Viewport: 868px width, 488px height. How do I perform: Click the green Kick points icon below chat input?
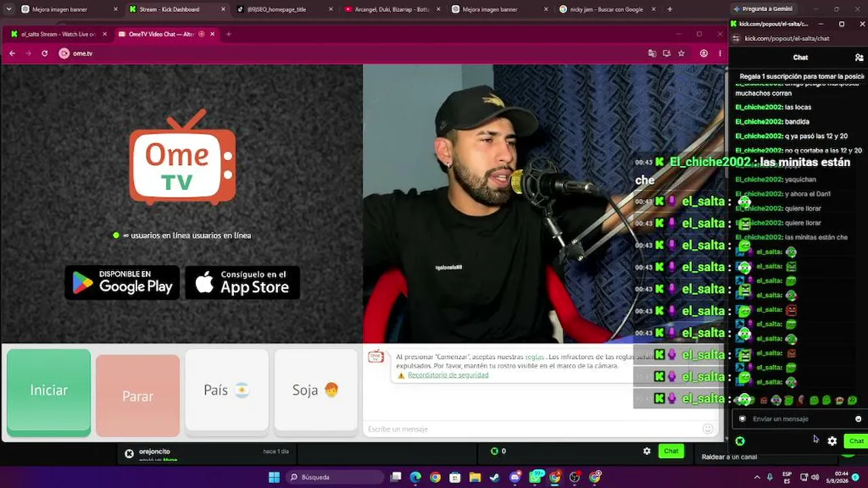click(740, 441)
